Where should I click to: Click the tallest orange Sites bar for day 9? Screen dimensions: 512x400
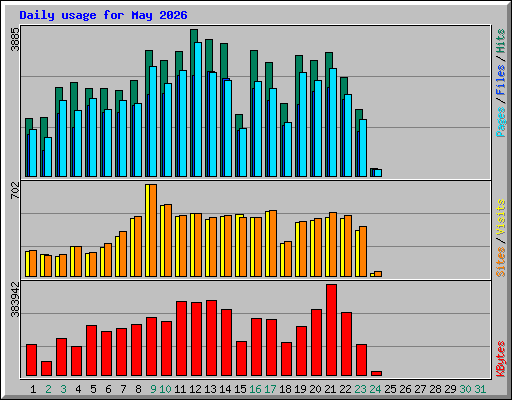click(153, 230)
